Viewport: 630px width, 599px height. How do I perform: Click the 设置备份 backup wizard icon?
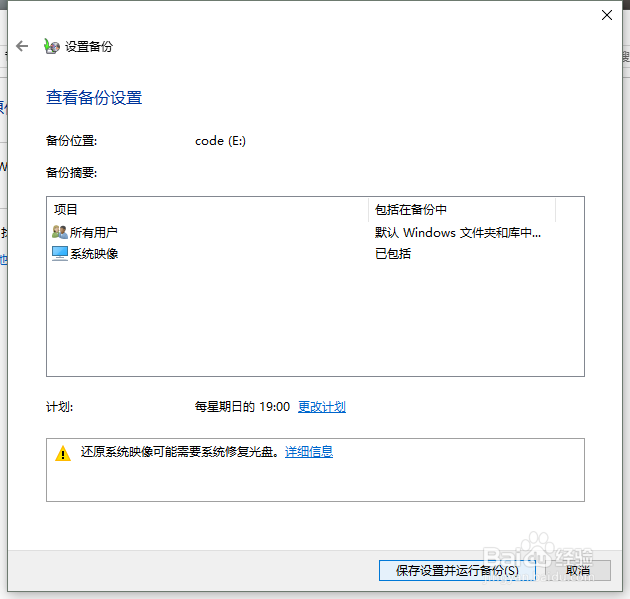(x=52, y=47)
